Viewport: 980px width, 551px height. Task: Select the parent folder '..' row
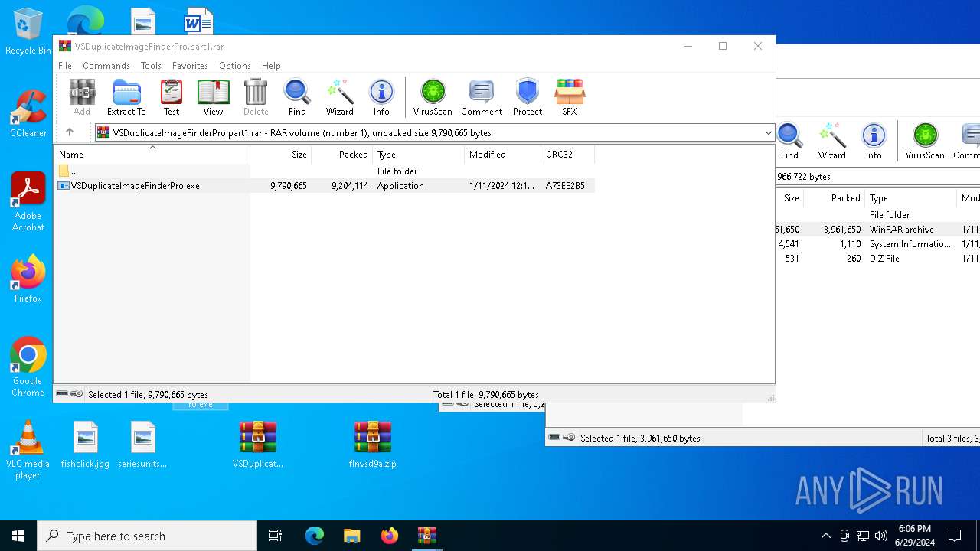[325, 171]
